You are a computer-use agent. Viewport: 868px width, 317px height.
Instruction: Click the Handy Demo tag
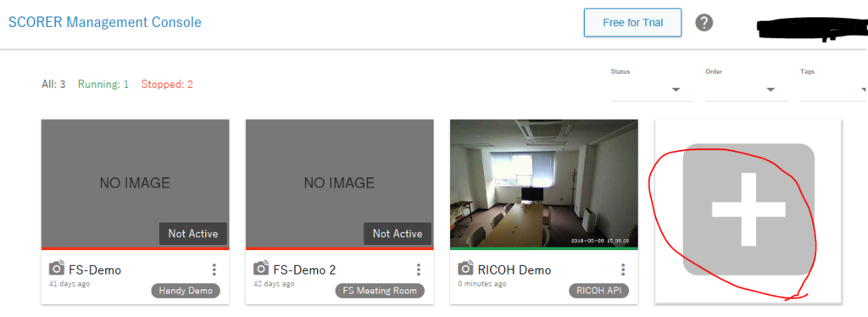point(186,291)
